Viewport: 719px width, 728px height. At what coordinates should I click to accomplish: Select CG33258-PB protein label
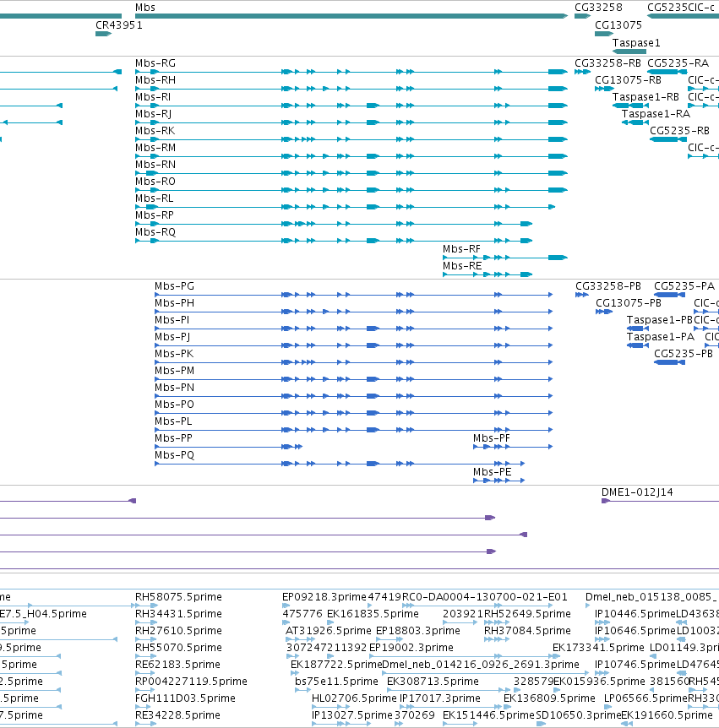(608, 286)
